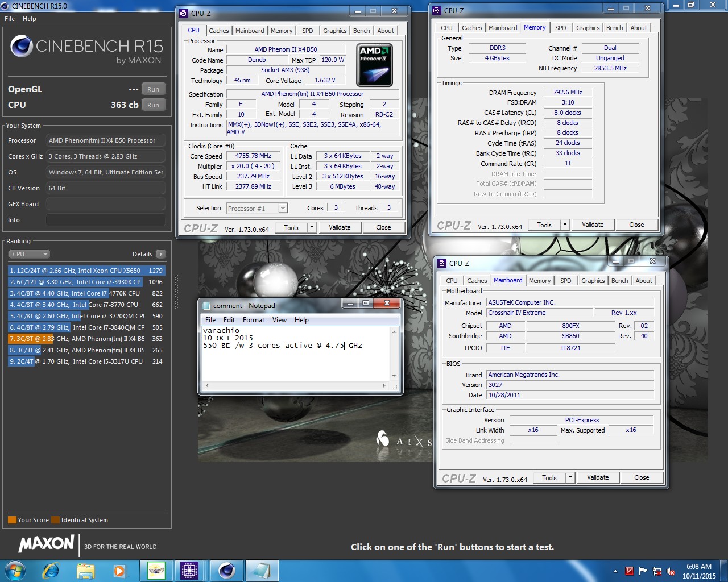
Task: Open Cinebench File menu
Action: tap(10, 19)
